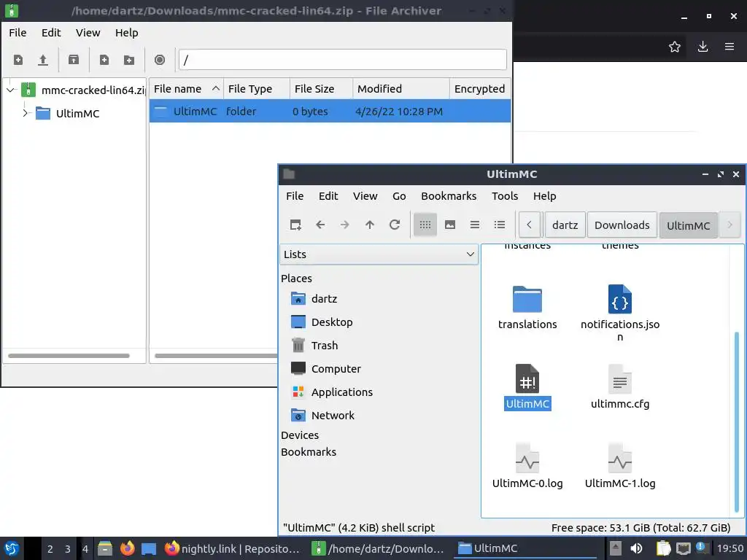Sort by Encrypted column header
Image resolution: width=747 pixels, height=560 pixels.
point(480,88)
